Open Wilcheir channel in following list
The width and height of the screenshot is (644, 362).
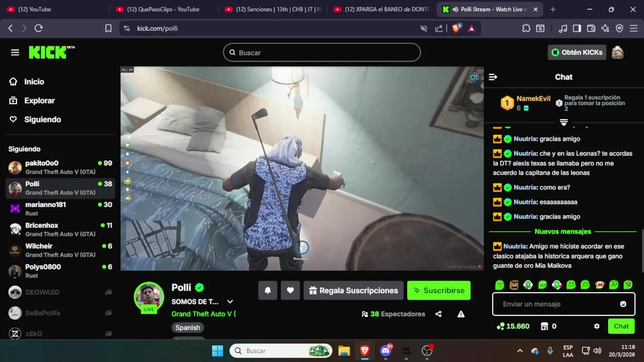tap(60, 250)
